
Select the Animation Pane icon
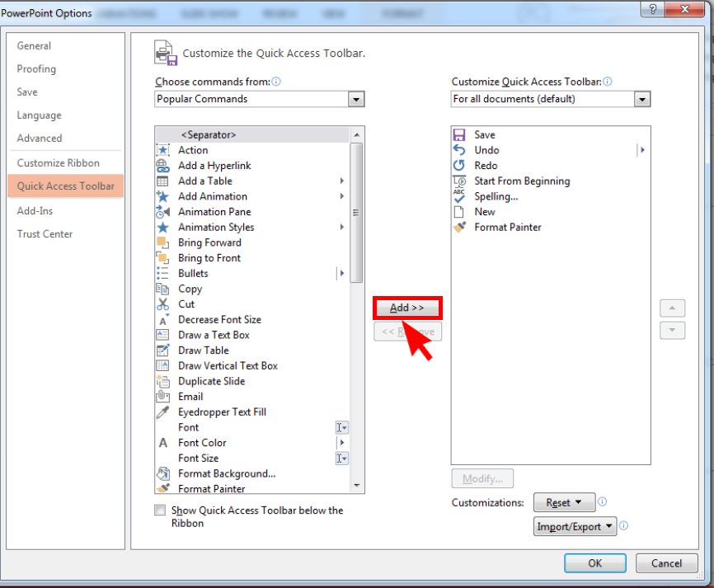coord(162,212)
